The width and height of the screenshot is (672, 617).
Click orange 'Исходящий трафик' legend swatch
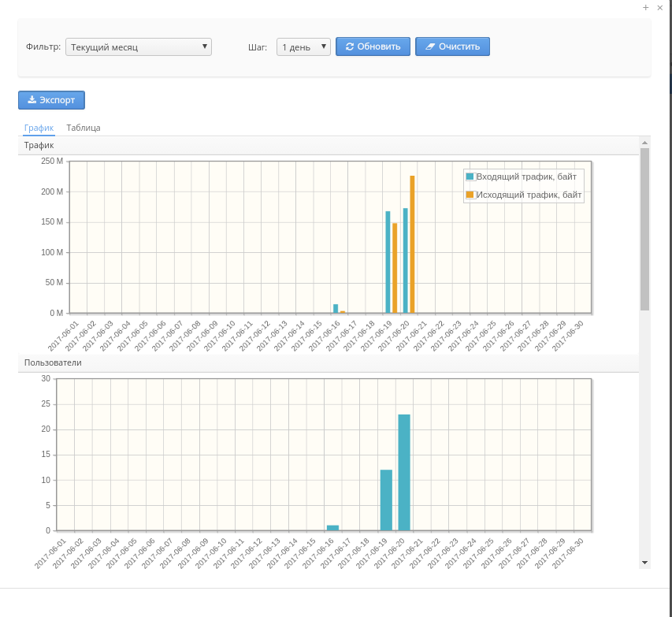tap(470, 195)
